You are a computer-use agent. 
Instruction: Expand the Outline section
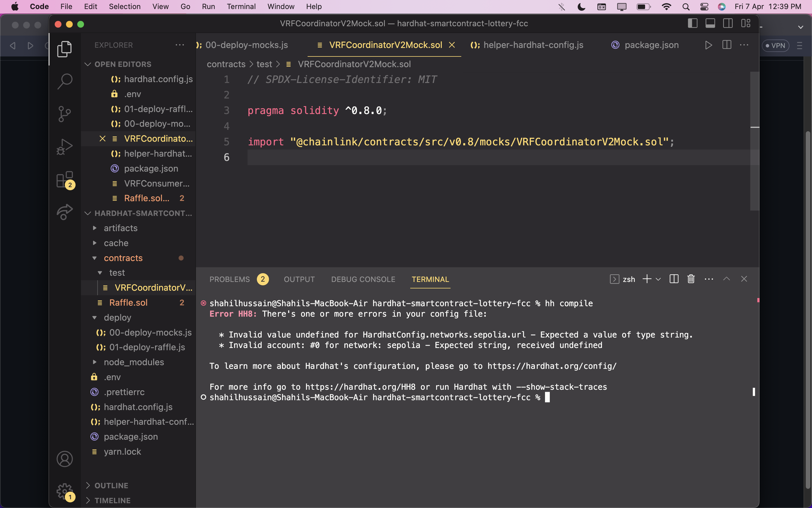point(88,485)
